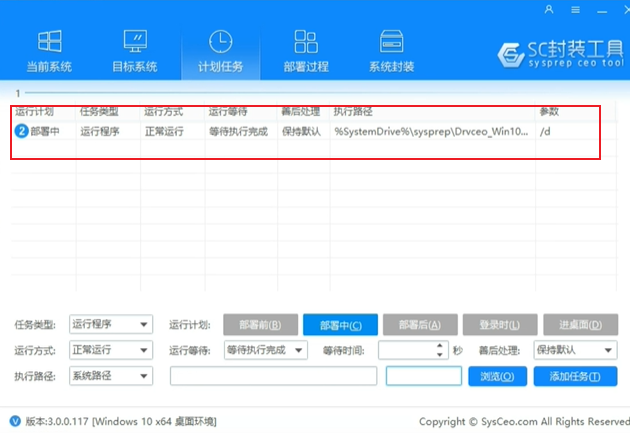Click the long execution path input field
Image resolution: width=630 pixels, height=433 pixels.
pos(273,376)
